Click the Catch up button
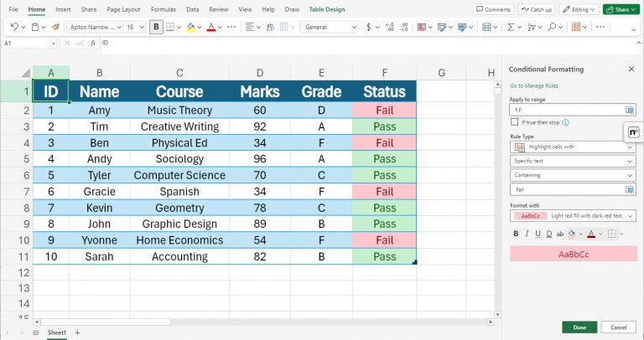This screenshot has height=340, width=644. [x=537, y=9]
